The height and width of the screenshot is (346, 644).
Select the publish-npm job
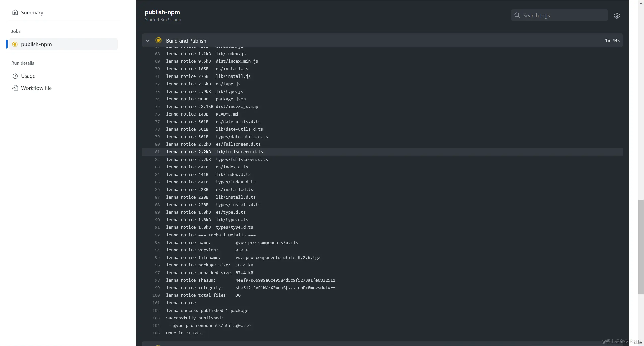pos(36,44)
